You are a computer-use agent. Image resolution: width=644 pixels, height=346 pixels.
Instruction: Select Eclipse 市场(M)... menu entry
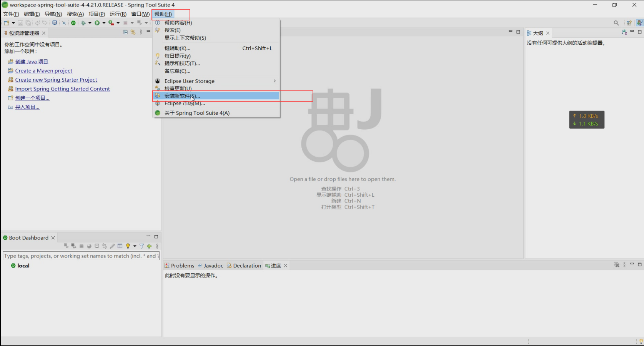click(216, 103)
